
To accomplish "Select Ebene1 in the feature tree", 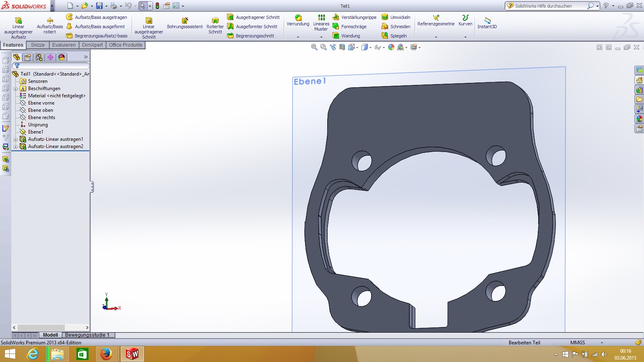I will [x=35, y=132].
